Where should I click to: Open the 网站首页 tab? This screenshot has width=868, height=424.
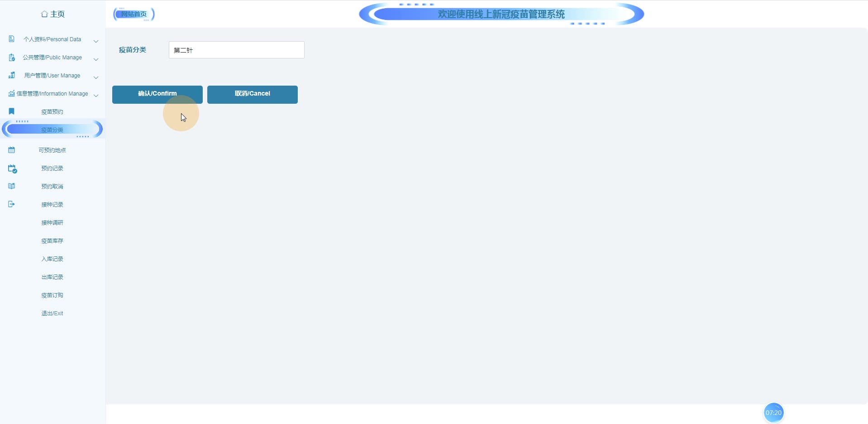[x=134, y=14]
